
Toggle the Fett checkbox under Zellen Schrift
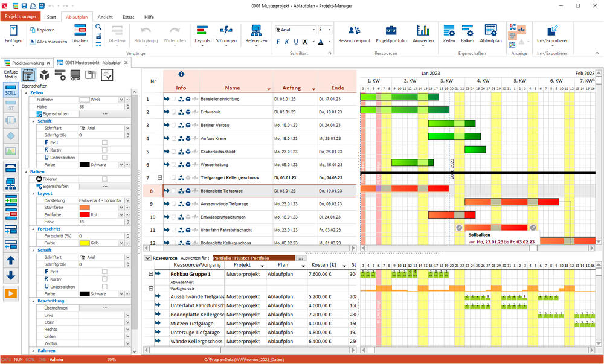104,142
